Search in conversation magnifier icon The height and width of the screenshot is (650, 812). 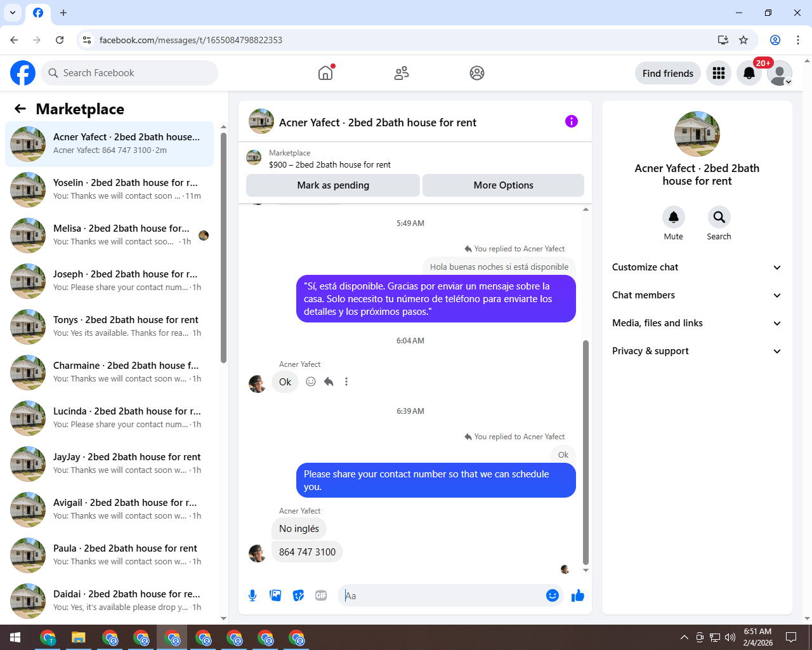pos(719,217)
